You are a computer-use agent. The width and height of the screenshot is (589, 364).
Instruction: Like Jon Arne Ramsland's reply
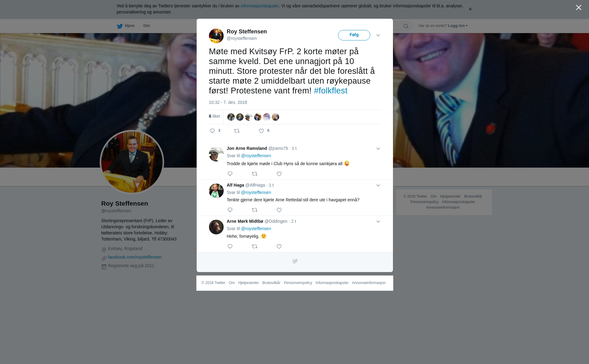pyautogui.click(x=279, y=174)
